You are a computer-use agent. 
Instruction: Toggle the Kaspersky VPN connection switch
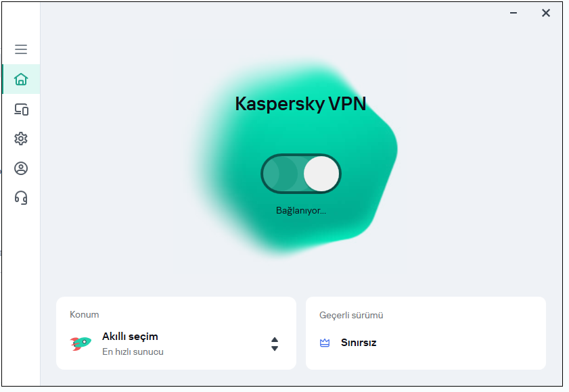pyautogui.click(x=301, y=174)
